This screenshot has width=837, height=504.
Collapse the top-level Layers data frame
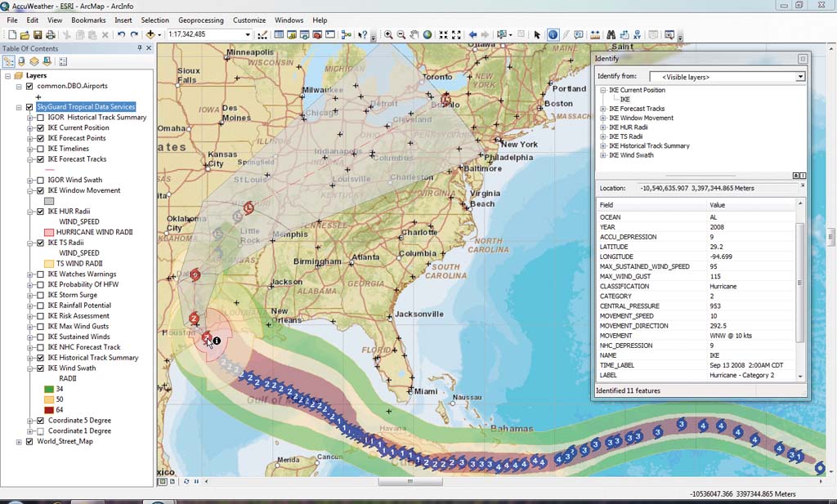(x=8, y=76)
